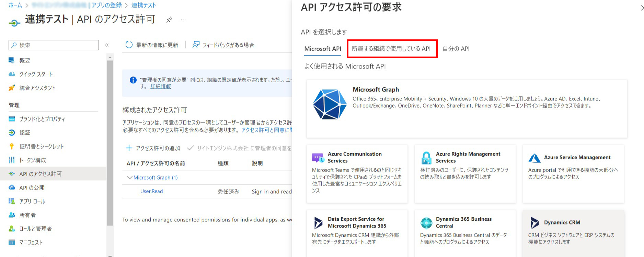Click the API / アクセス許可の名前 column header
Image resolution: width=644 pixels, height=257 pixels.
(x=156, y=163)
